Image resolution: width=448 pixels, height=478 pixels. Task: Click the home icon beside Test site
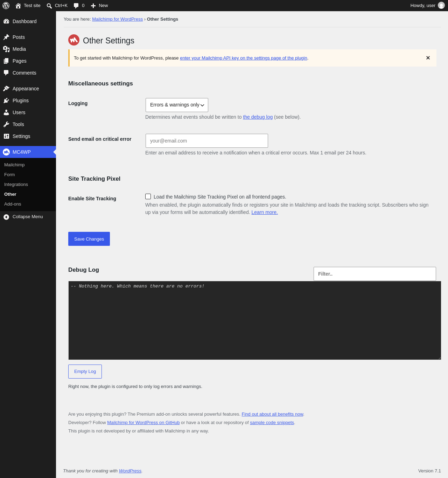click(x=18, y=6)
